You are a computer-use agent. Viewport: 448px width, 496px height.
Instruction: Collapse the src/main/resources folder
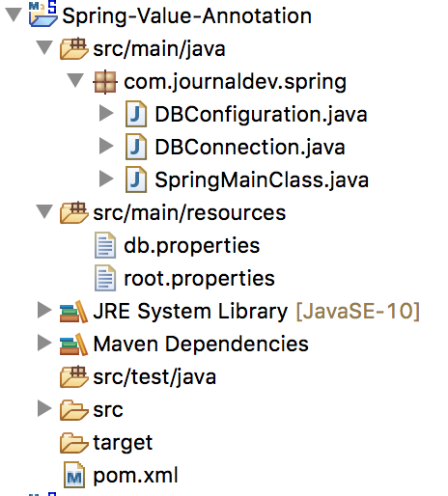[x=44, y=211]
